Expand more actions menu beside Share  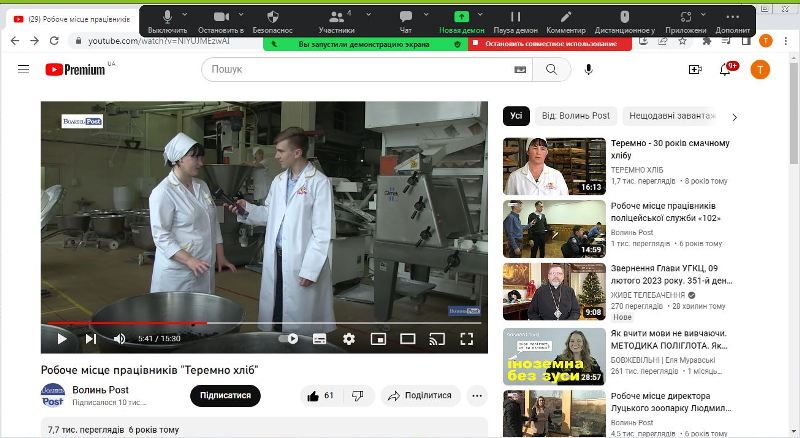click(477, 395)
